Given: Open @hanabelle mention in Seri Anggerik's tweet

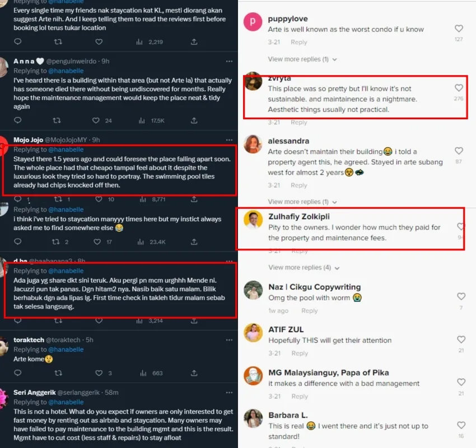Looking at the screenshot, I should pyautogui.click(x=66, y=402).
